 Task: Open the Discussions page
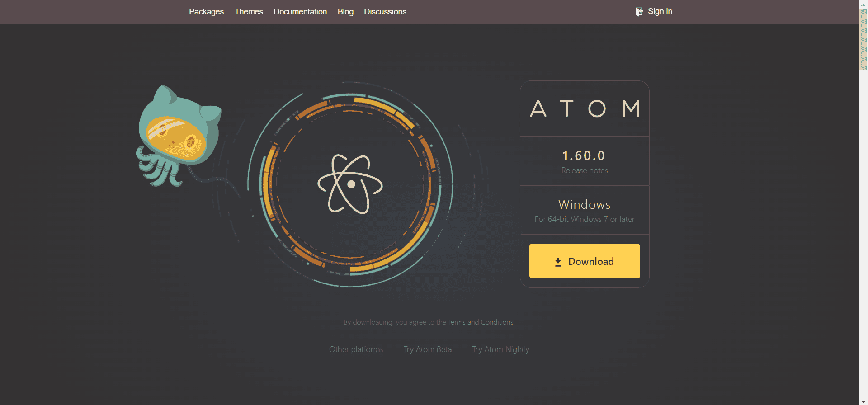click(x=385, y=12)
